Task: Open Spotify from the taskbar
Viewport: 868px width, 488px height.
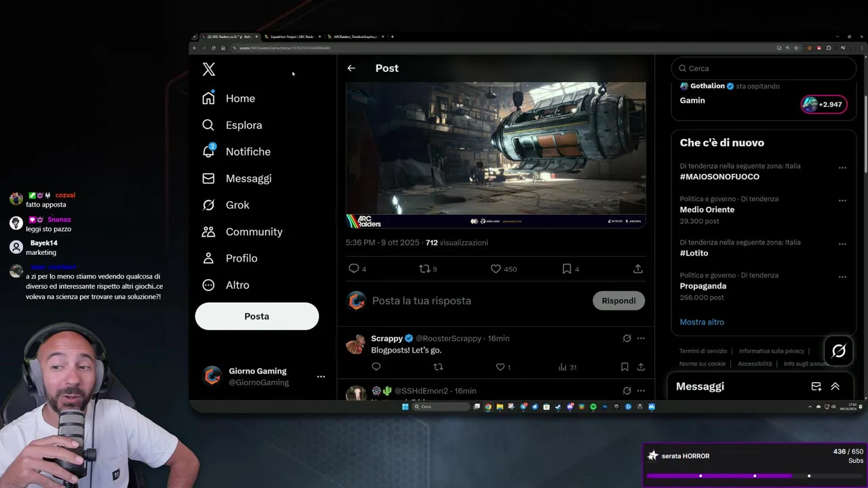Action: [593, 407]
